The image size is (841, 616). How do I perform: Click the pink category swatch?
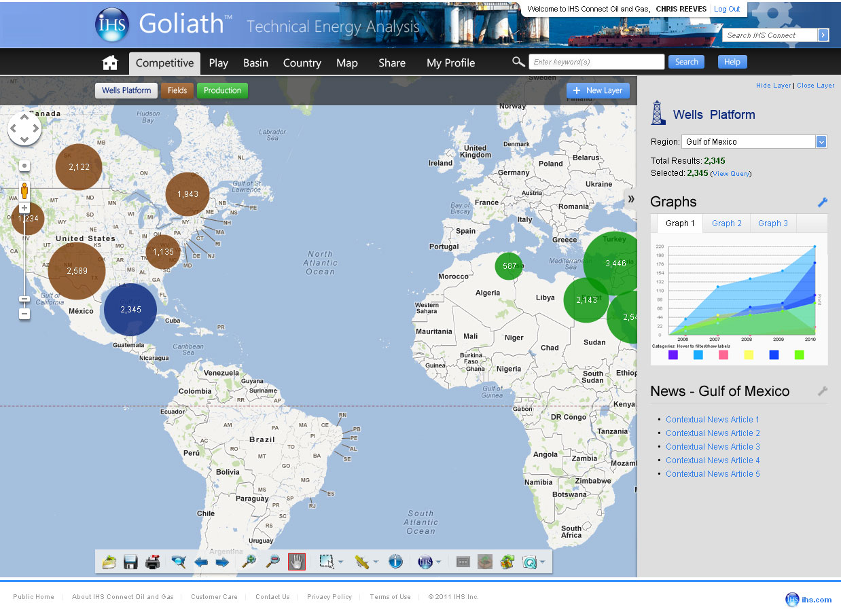coord(723,355)
